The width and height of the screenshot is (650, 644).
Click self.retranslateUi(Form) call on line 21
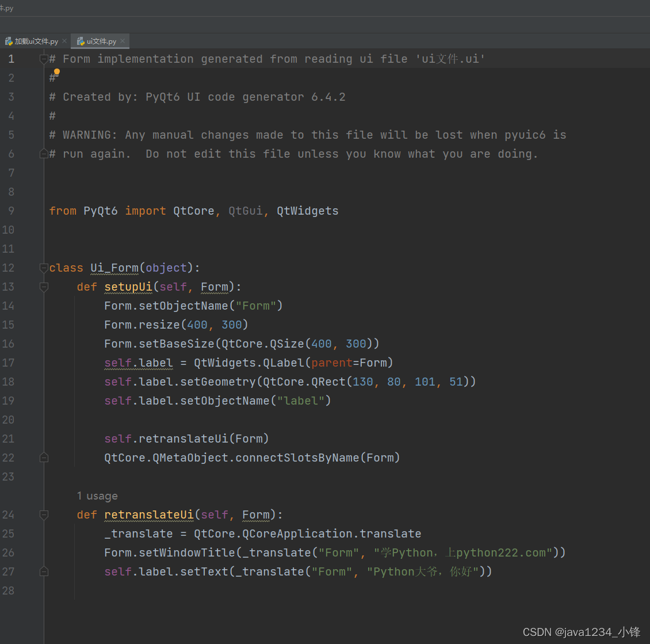coord(186,439)
